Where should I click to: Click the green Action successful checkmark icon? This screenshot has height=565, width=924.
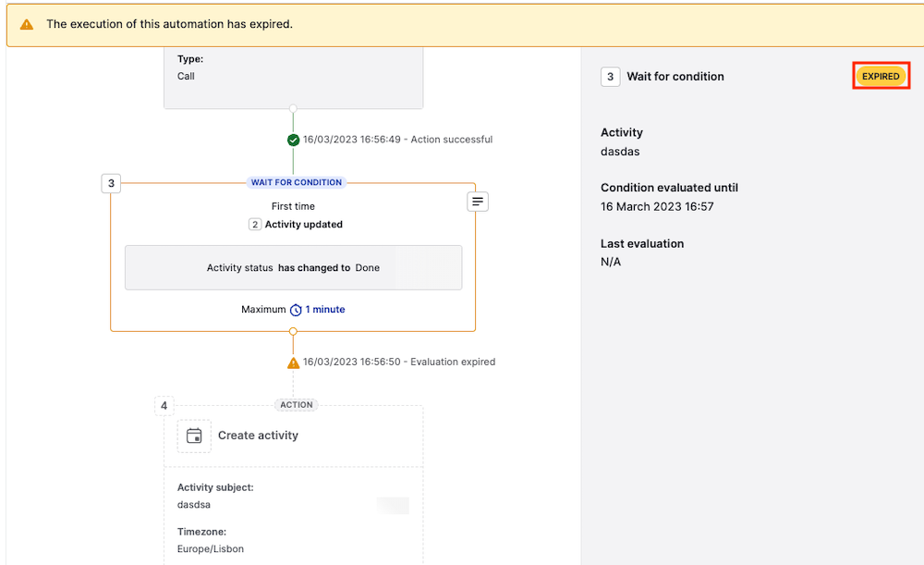pos(295,140)
